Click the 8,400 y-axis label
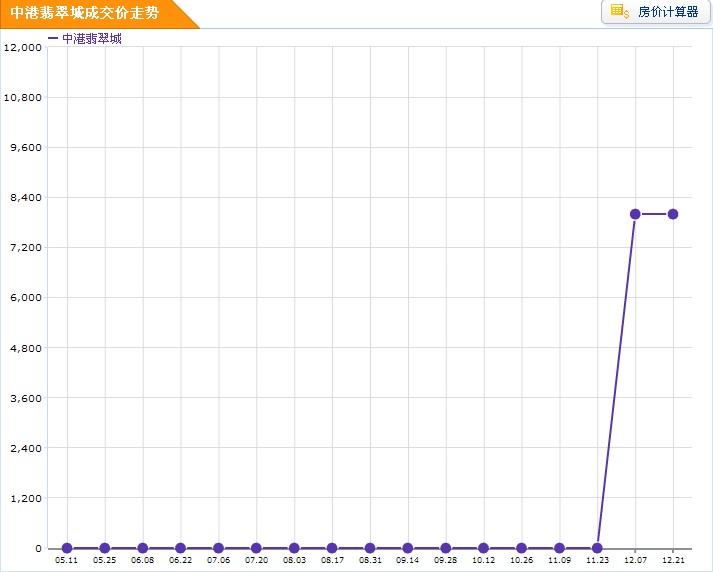 click(26, 197)
